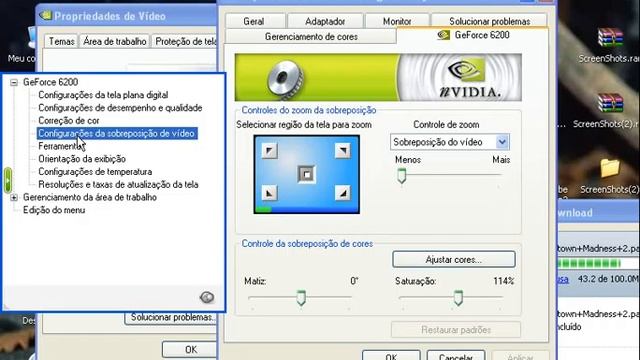
Task: Select Orientação da exibição item
Action: pos(82,159)
